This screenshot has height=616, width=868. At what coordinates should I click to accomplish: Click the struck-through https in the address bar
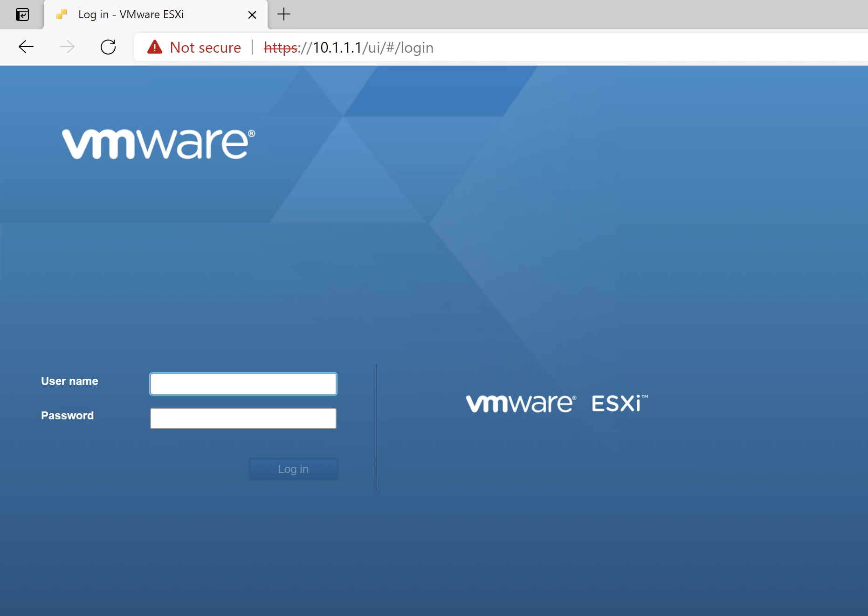coord(281,47)
